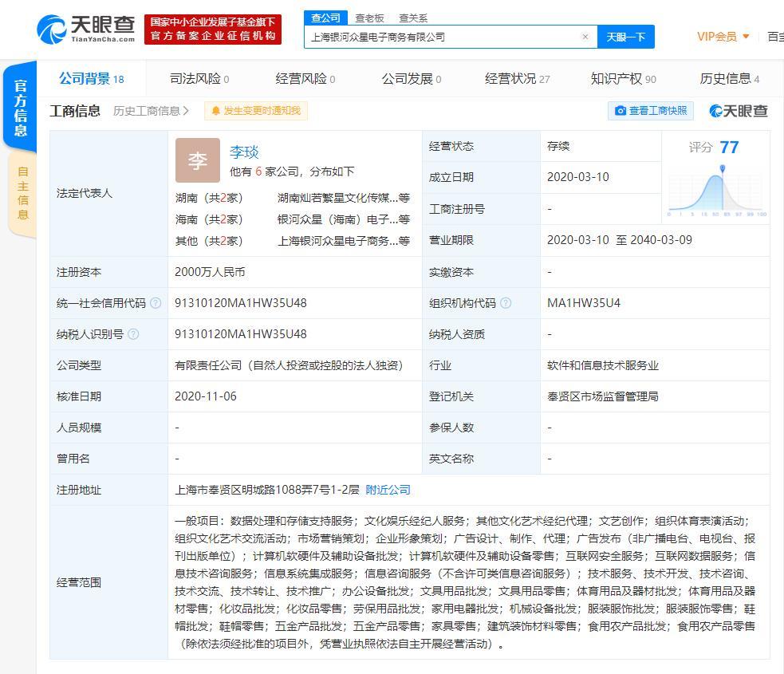Click the 存续 business status value

point(558,146)
